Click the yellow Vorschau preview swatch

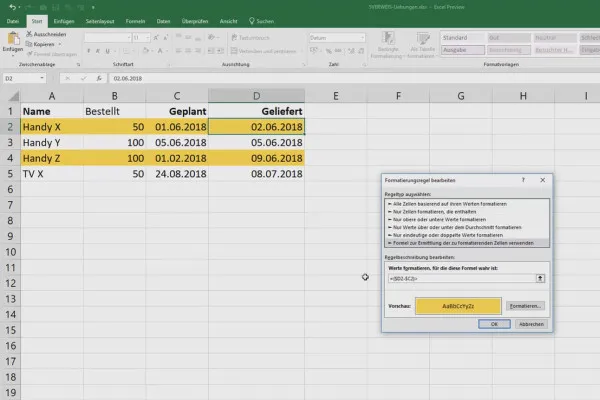458,306
